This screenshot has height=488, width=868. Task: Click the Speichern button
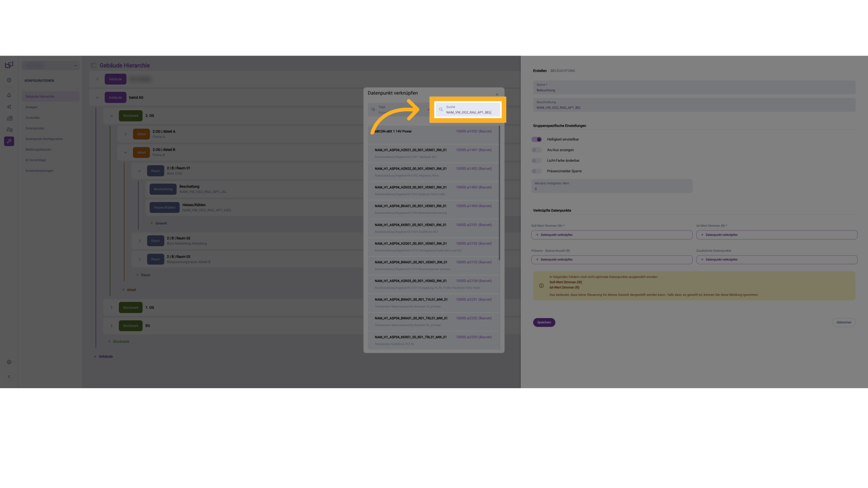(544, 322)
